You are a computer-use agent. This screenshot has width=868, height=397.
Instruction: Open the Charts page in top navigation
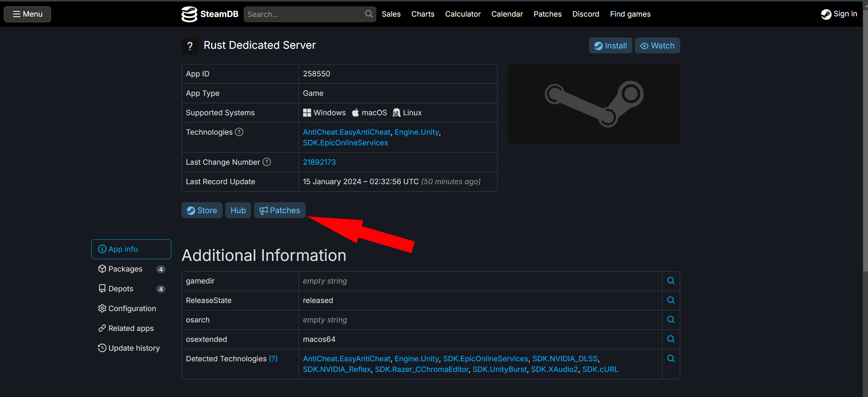(423, 14)
